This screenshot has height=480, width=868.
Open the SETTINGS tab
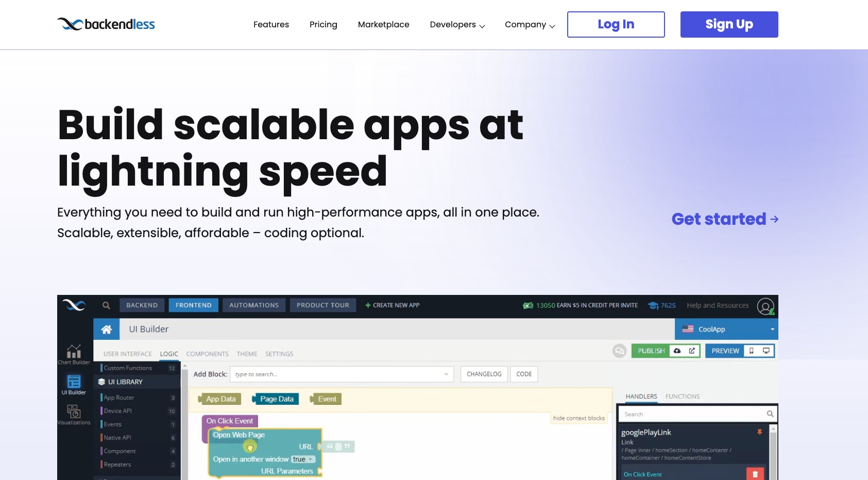[279, 354]
